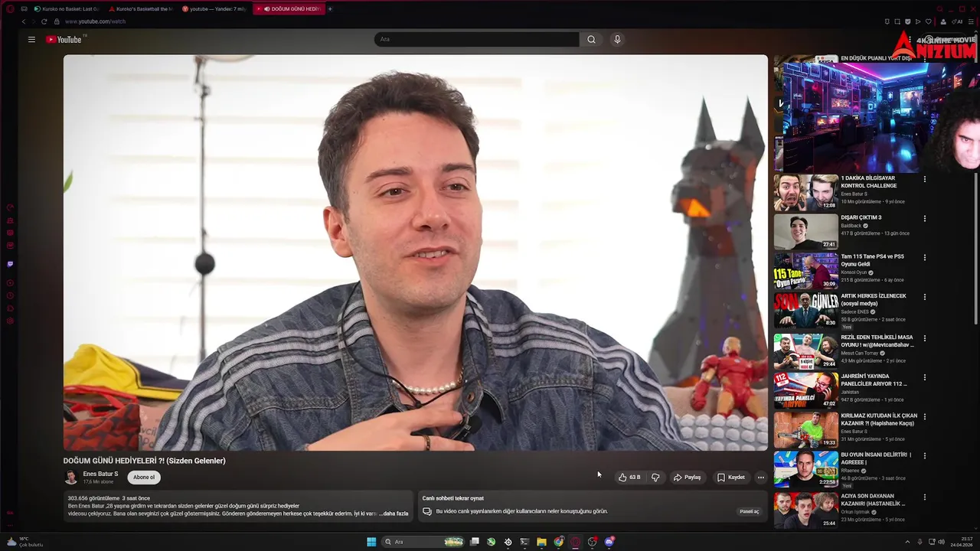Open Tam 115 Tane PS4 ve PS5 video
This screenshot has height=551, width=980.
[872, 260]
